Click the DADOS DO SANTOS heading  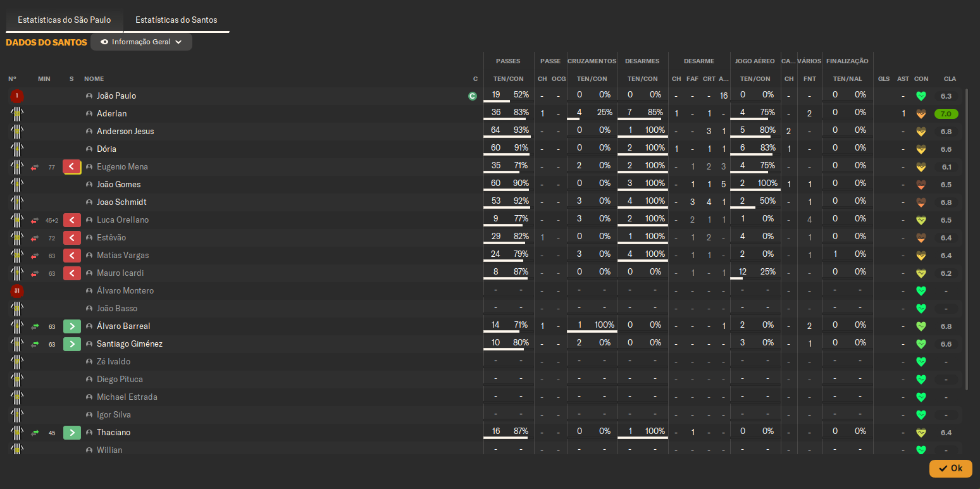[46, 42]
